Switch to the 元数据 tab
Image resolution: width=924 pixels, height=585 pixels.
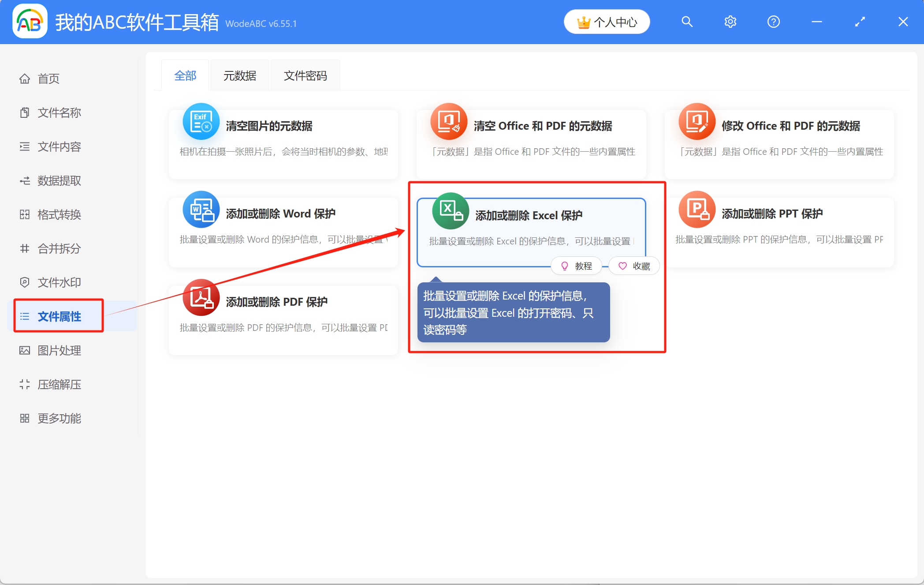240,75
